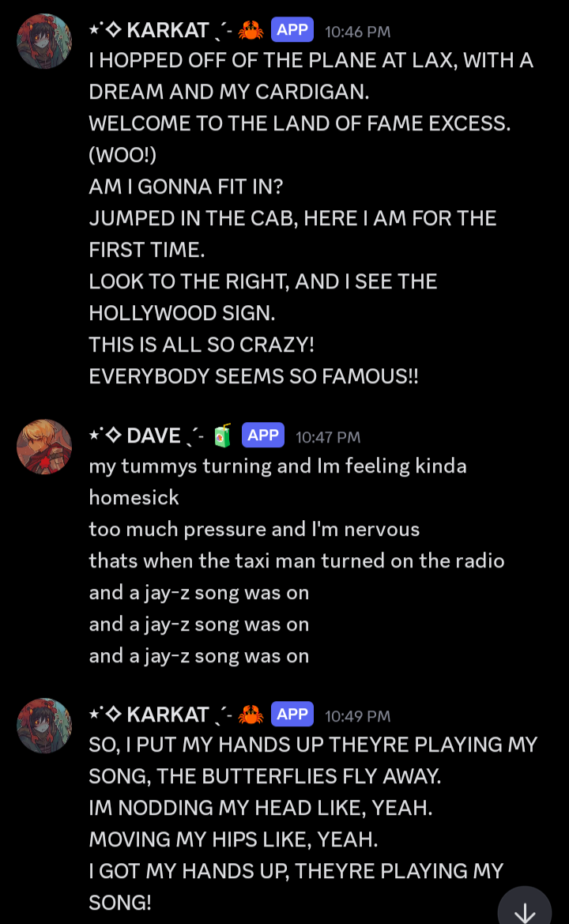Tap the juice box emoji beside DAVE
Viewport: 569px width, 924px height.
pos(222,436)
